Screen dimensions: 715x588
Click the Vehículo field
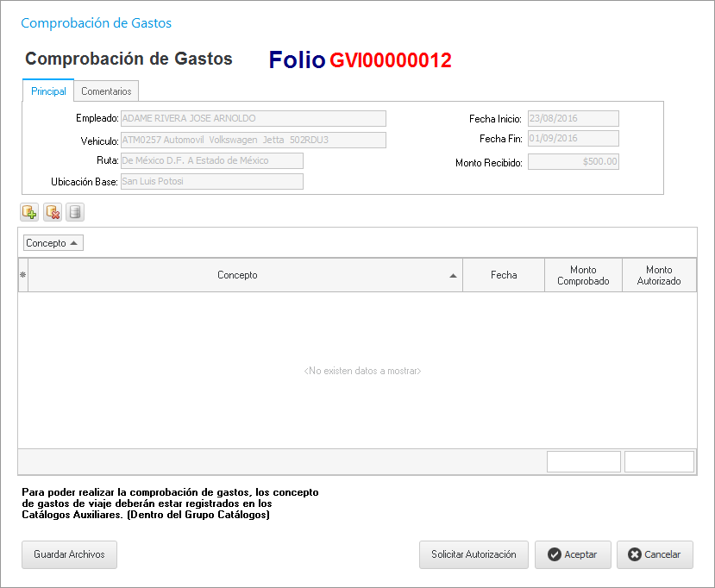point(253,140)
